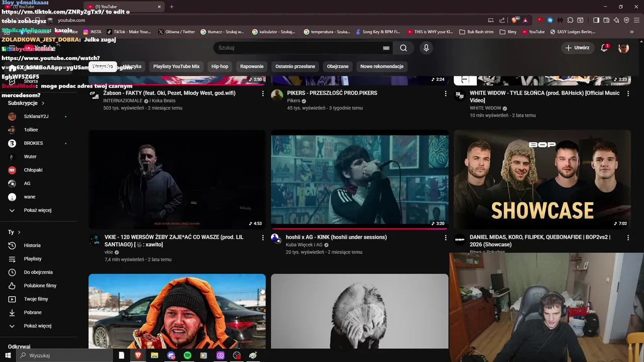The image size is (644, 362).
Task: Start voice search via microphone icon
Action: [x=426, y=48]
